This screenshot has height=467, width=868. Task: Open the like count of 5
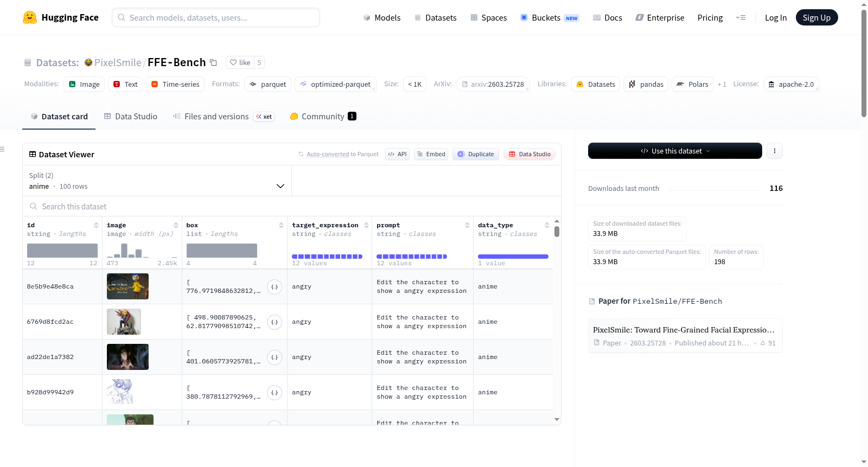point(259,62)
